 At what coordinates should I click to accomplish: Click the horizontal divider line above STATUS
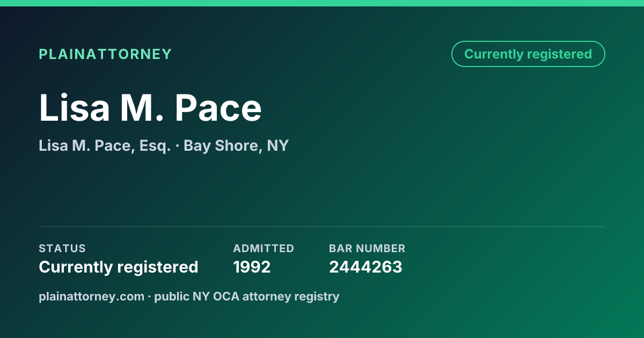[x=322, y=226]
